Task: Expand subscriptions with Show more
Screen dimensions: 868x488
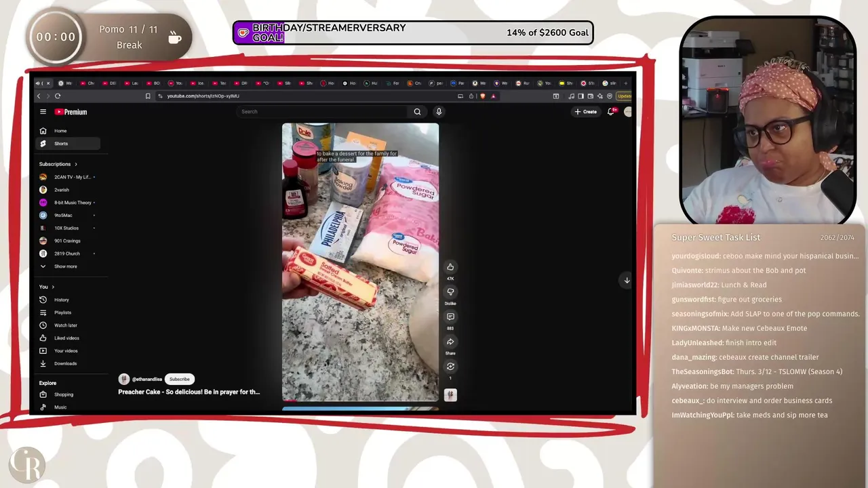Action: pyautogui.click(x=68, y=266)
